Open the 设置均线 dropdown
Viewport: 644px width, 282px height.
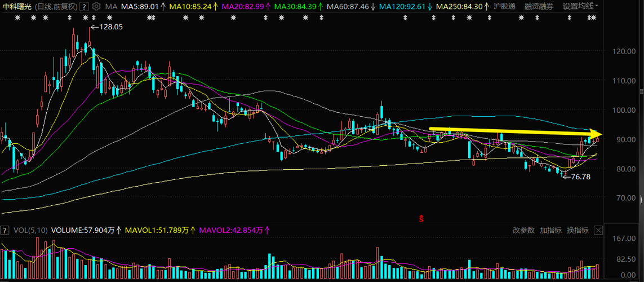click(580, 7)
